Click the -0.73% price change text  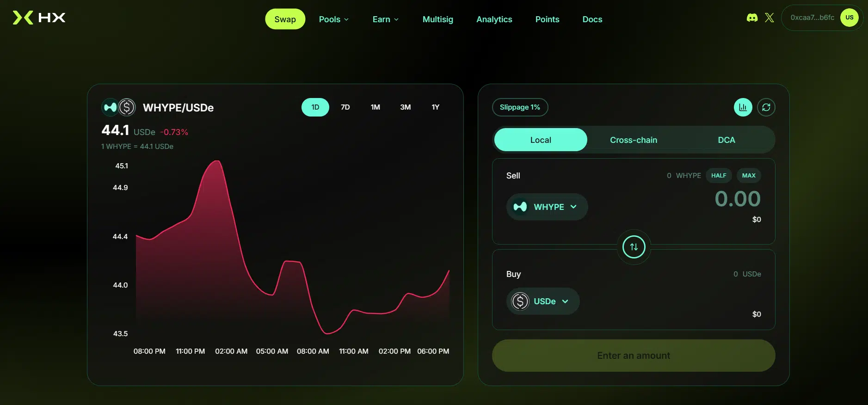pos(174,132)
